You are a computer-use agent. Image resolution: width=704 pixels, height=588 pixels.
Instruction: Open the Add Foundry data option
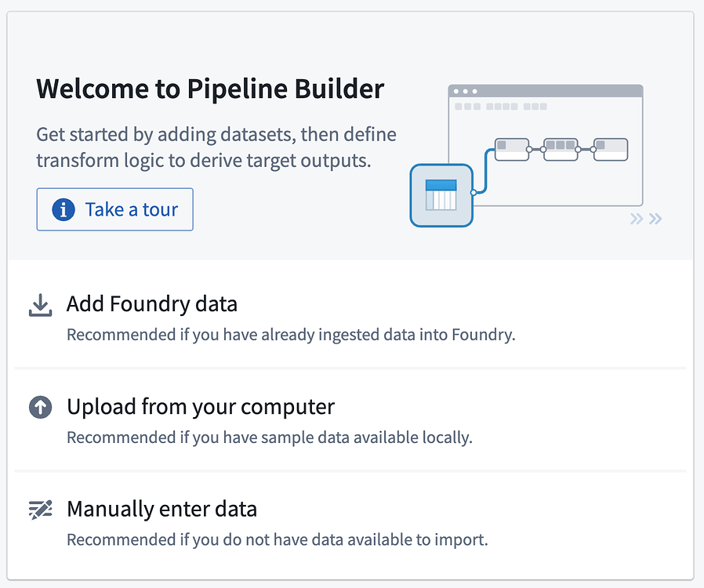pos(151,304)
